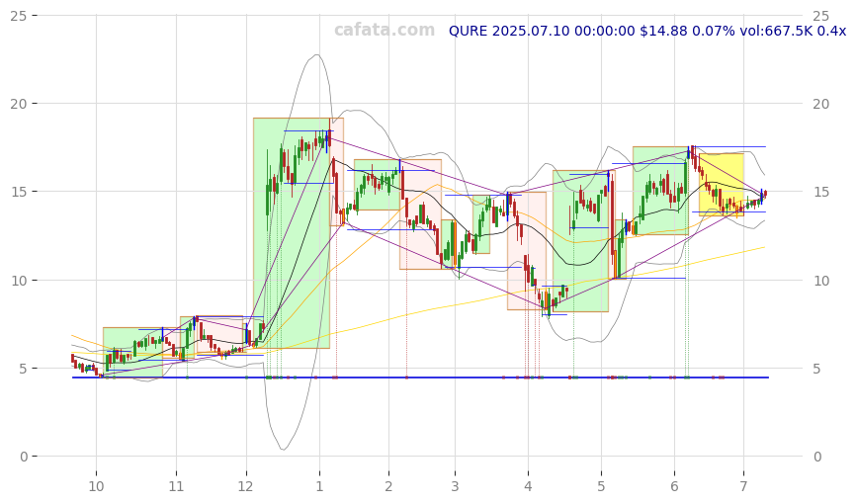
Task: Click the x-axis month label 7
Action: point(743,486)
